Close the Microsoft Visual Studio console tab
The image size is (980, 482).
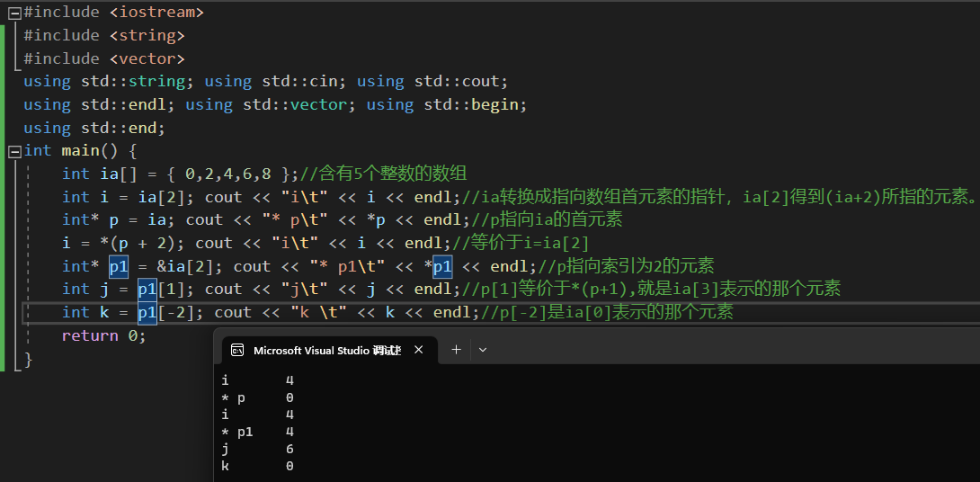(x=418, y=350)
